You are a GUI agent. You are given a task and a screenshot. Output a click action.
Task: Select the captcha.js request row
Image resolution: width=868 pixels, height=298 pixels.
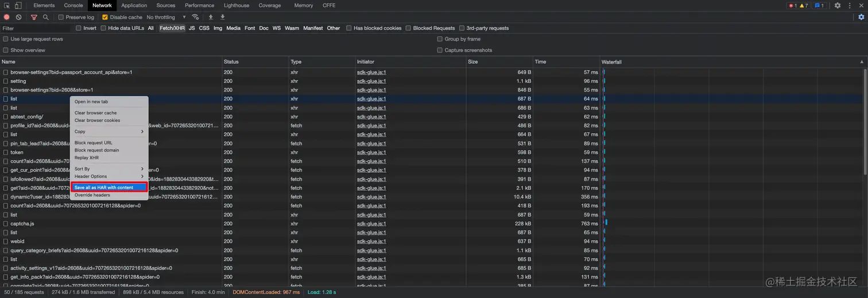431,224
